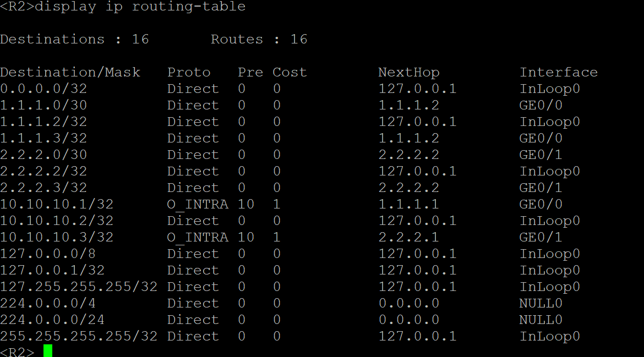Click the next hop 2.2.2.1 address
Image resolution: width=644 pixels, height=357 pixels.
pyautogui.click(x=408, y=238)
